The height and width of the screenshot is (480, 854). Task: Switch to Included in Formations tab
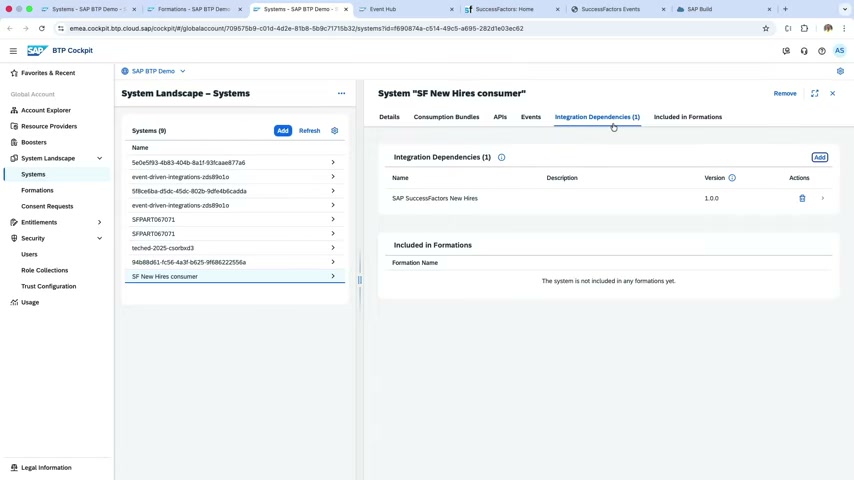pos(687,117)
